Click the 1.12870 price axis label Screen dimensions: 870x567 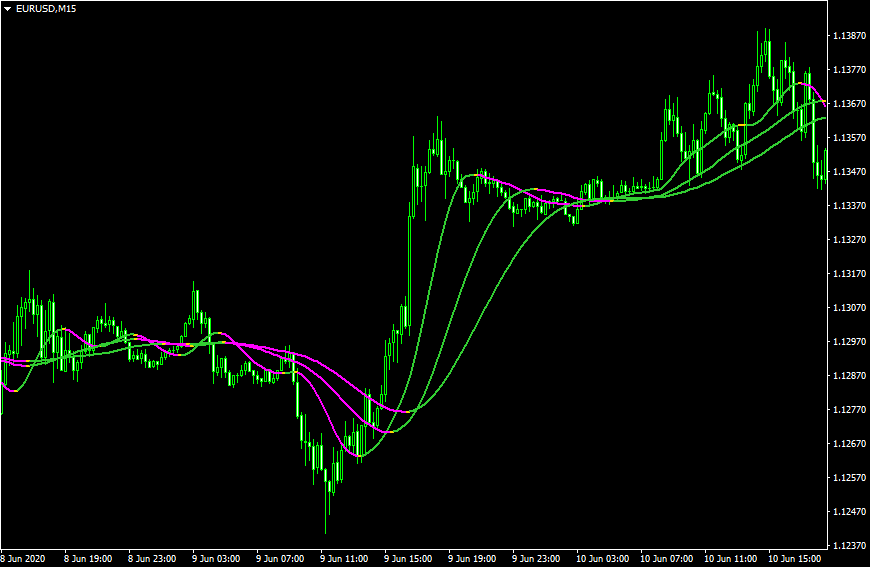point(849,376)
